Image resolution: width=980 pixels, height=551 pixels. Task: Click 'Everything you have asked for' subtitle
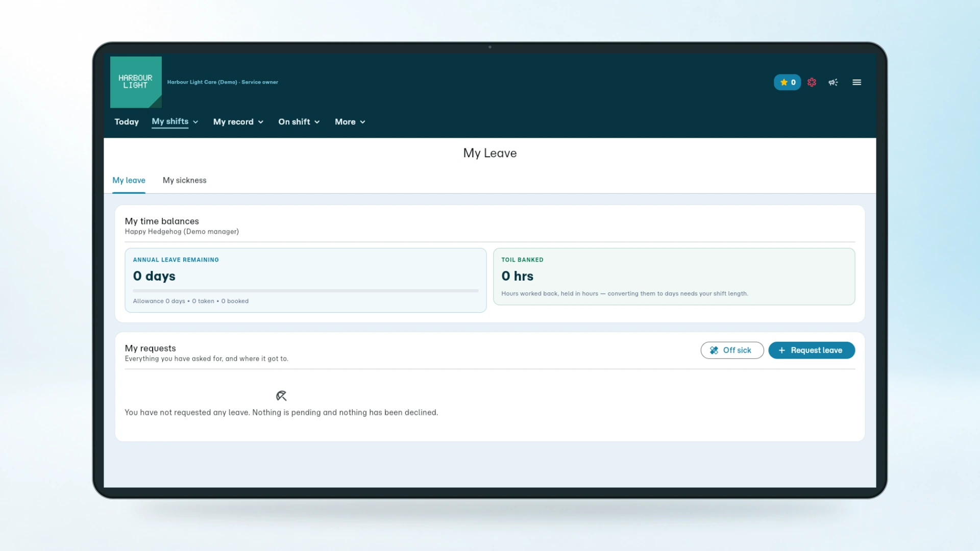click(206, 359)
